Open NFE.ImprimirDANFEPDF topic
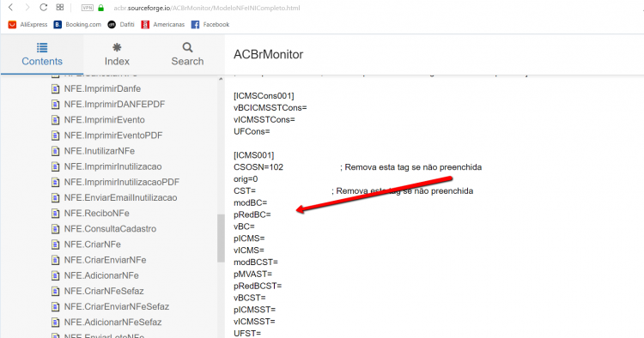Image resolution: width=644 pixels, height=338 pixels. (114, 104)
